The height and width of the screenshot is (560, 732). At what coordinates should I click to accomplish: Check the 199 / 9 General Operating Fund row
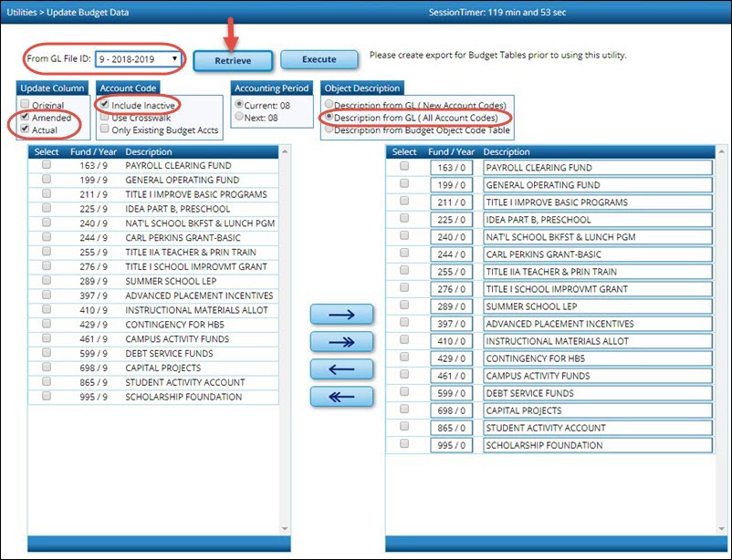point(46,181)
